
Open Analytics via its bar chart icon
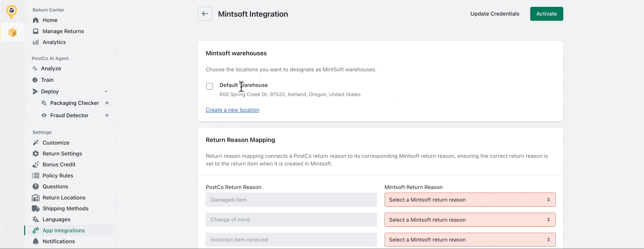[36, 42]
